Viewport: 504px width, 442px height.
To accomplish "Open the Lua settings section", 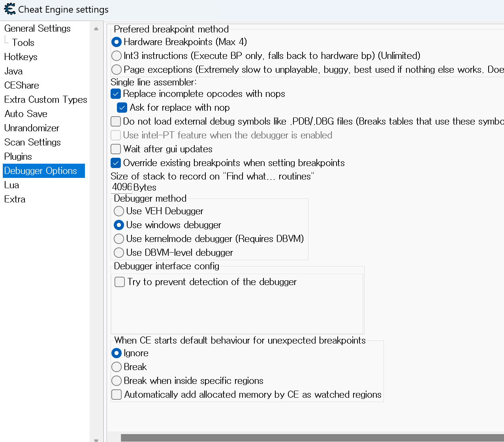I will pos(12,185).
